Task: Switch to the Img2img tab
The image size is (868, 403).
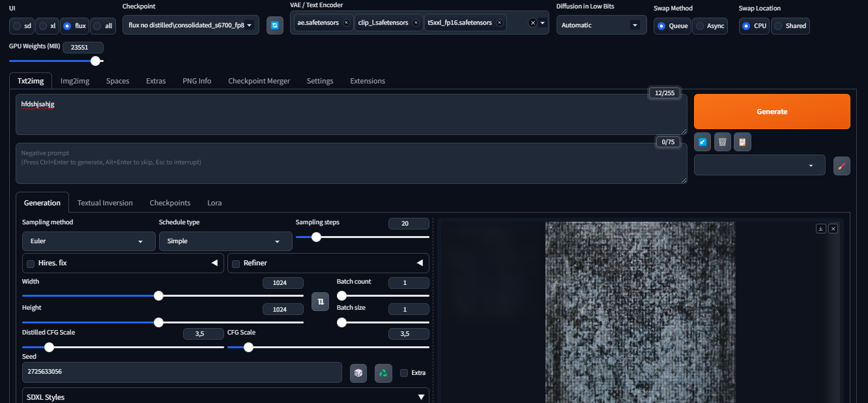Action: pyautogui.click(x=75, y=81)
